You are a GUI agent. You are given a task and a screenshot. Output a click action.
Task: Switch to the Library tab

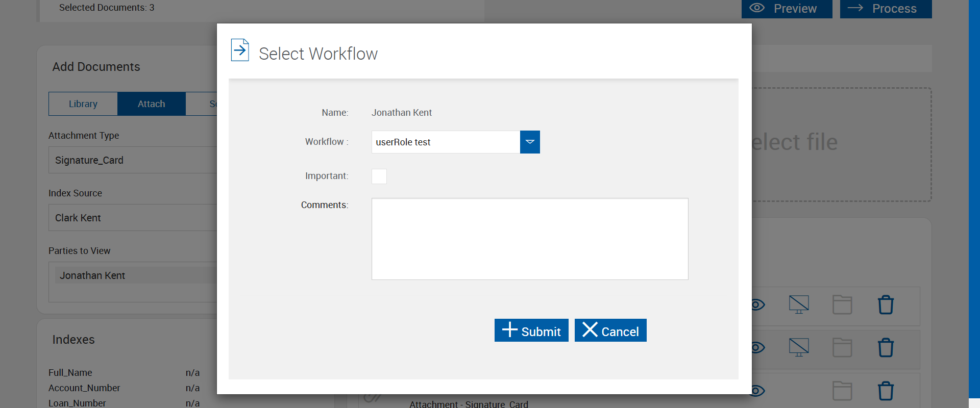click(83, 104)
